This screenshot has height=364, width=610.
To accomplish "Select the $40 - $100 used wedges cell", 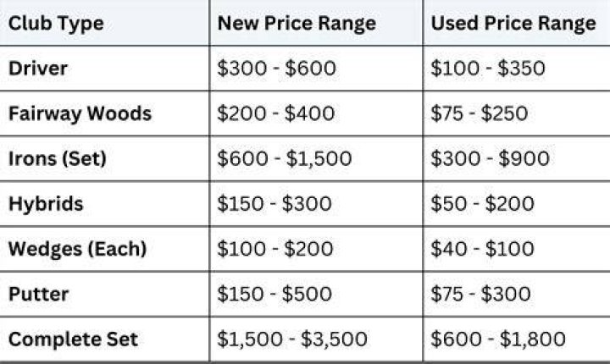I will 482,249.
